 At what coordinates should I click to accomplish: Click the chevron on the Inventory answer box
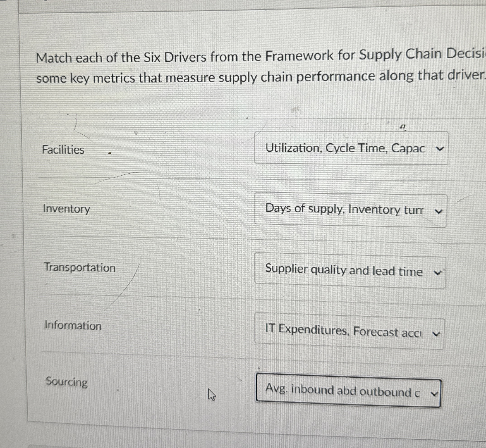coord(438,211)
